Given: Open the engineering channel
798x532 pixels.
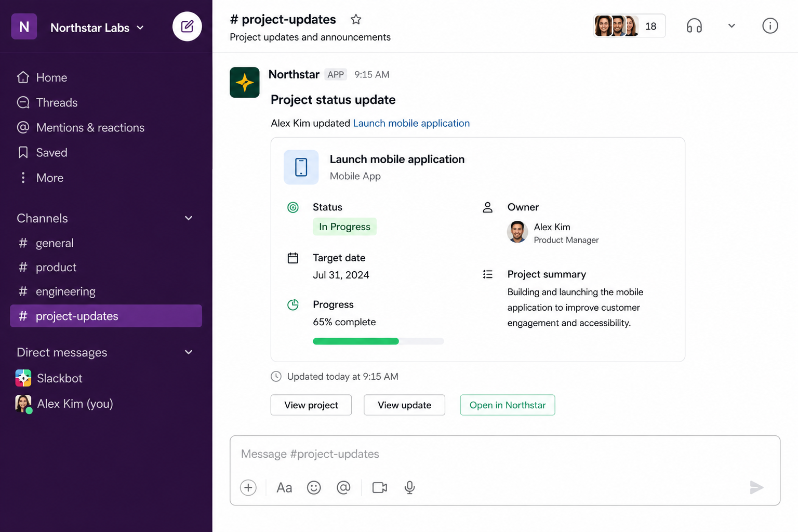Looking at the screenshot, I should tap(106, 291).
